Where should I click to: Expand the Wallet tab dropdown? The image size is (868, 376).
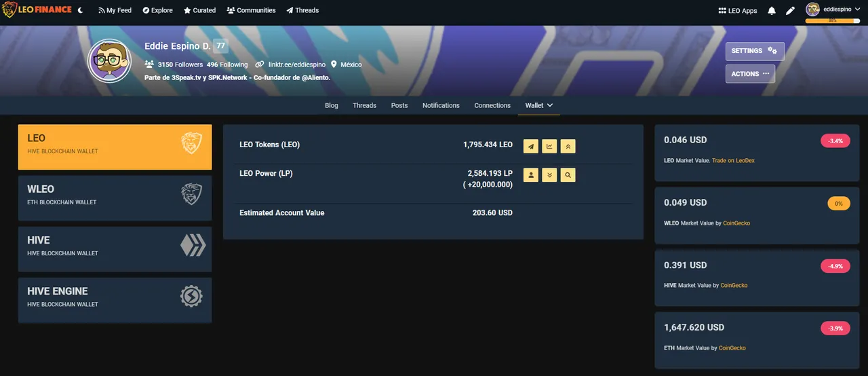[539, 105]
